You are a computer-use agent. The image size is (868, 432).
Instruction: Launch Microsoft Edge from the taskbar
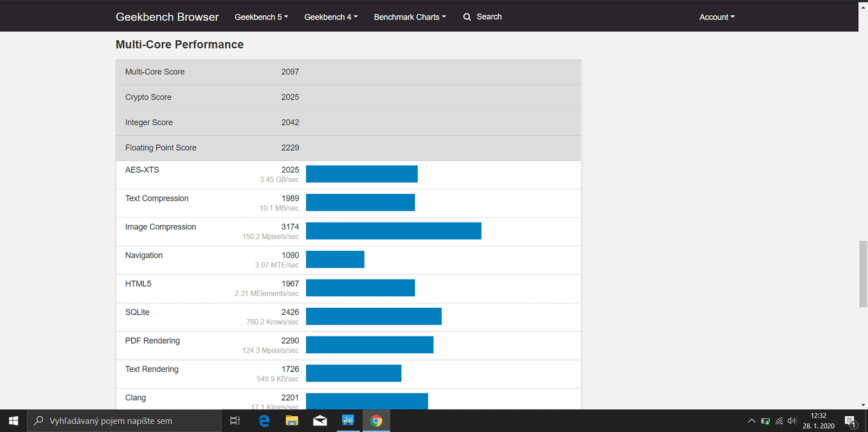tap(264, 421)
